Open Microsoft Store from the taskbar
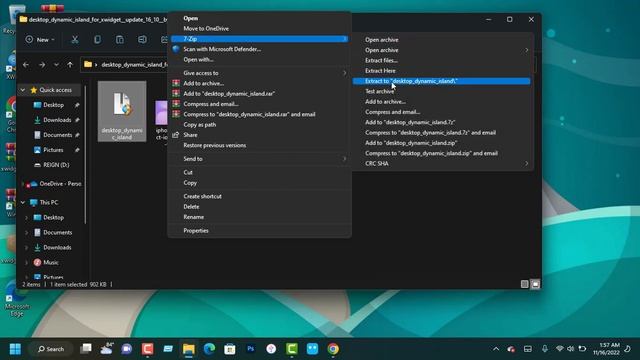The width and height of the screenshot is (640, 360). point(230,349)
